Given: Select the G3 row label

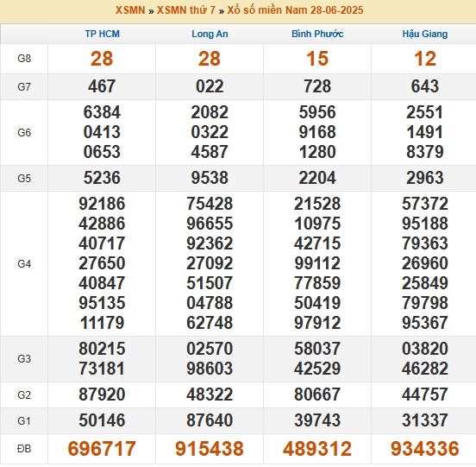Looking at the screenshot, I should (x=24, y=359).
